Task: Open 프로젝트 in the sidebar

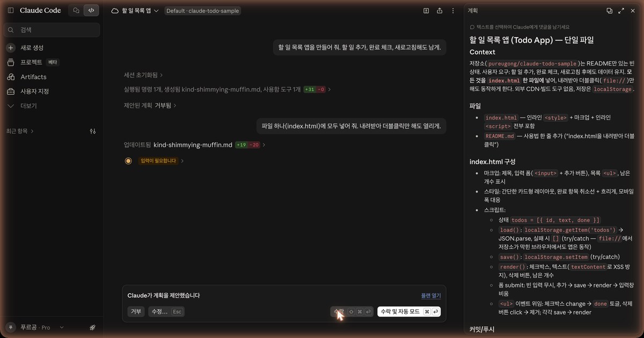Action: tap(31, 62)
